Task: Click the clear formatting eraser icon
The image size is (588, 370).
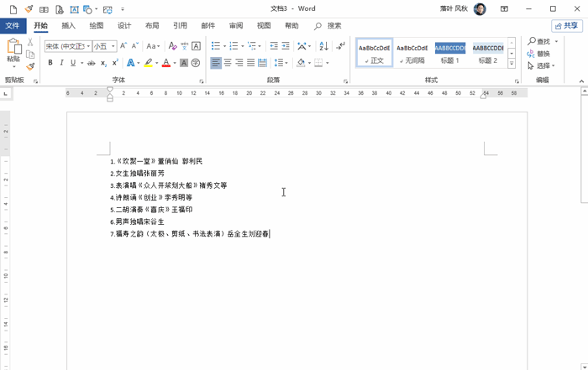Action: click(171, 46)
